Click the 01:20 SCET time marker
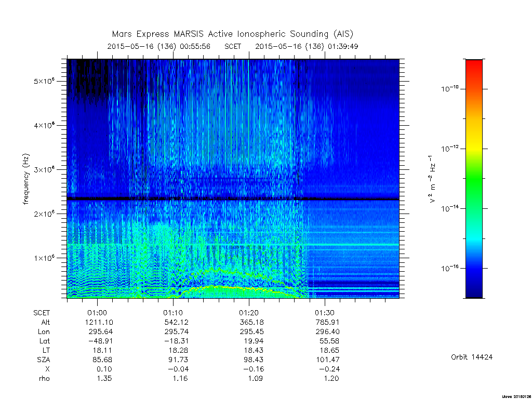Image resolution: width=532 pixels, height=399 pixels. point(249,312)
